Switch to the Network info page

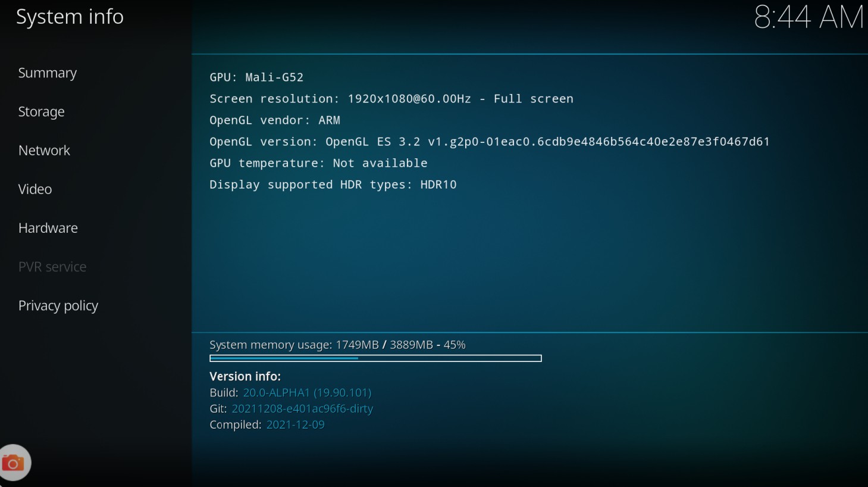coord(44,151)
